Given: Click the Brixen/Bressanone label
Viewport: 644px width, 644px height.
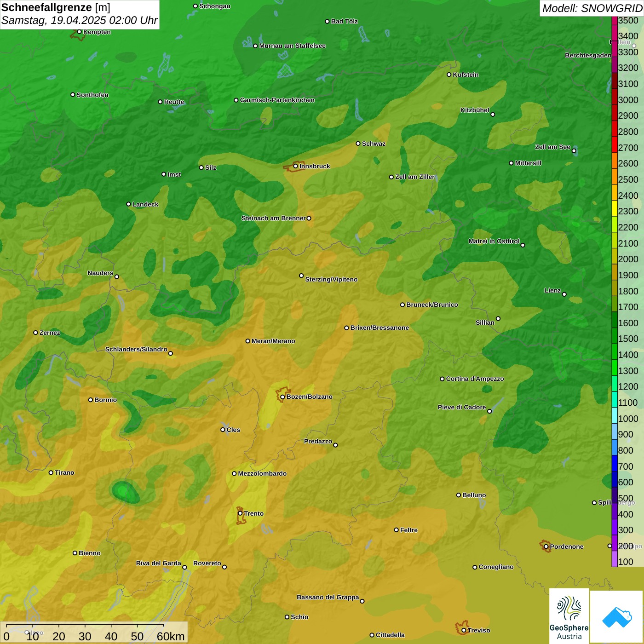Looking at the screenshot, I should tap(379, 328).
